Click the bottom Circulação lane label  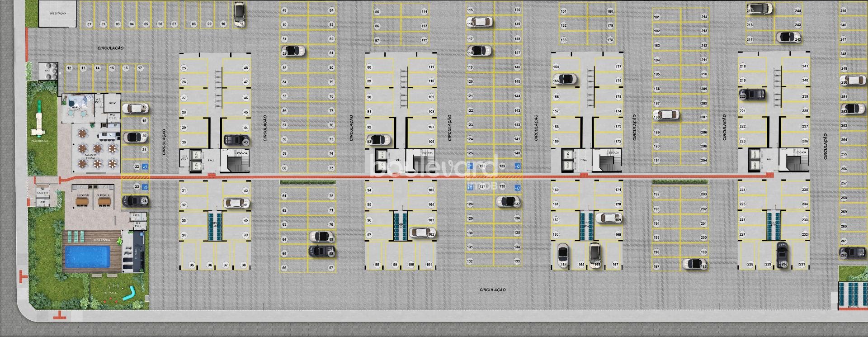[x=492, y=290]
